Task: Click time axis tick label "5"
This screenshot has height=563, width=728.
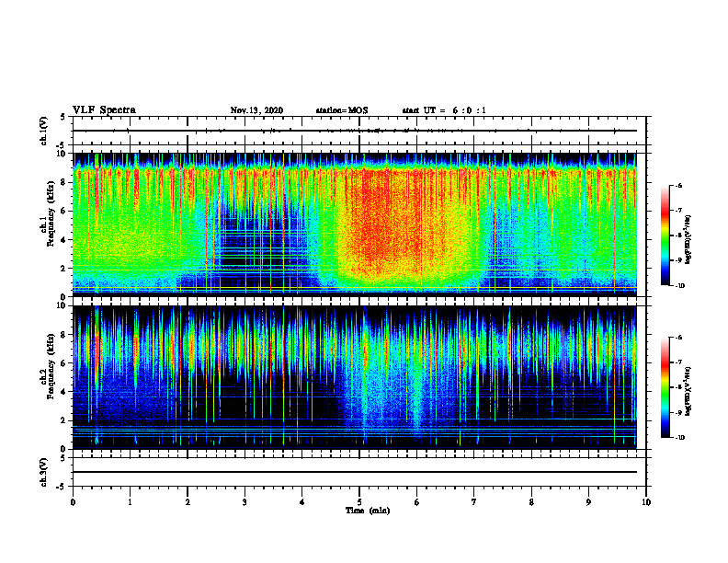Action: click(x=359, y=502)
